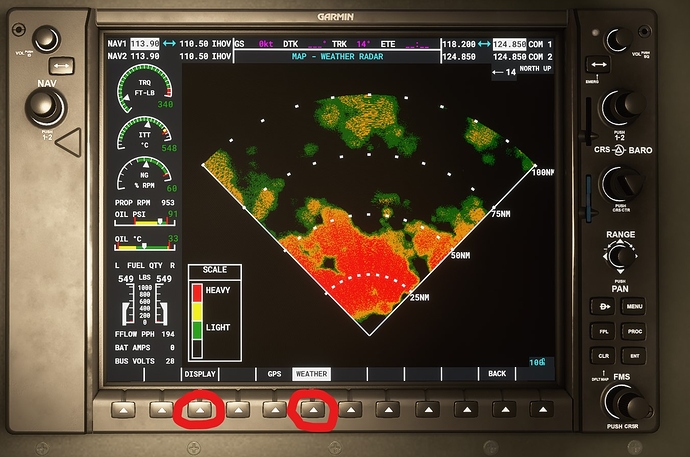Click the NAV1 frequency transfer arrow on screen
Image resolution: width=690 pixels, height=457 pixels.
169,44
